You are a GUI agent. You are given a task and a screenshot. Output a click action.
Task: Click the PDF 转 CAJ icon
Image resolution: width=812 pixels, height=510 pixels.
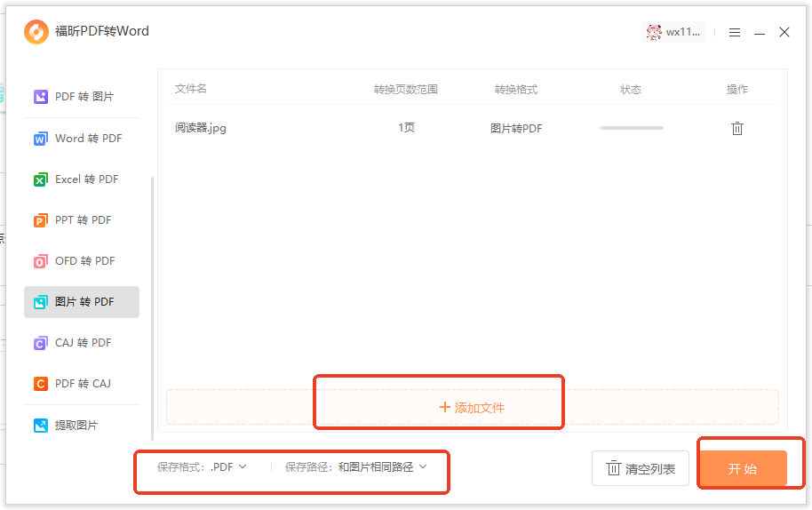click(40, 384)
